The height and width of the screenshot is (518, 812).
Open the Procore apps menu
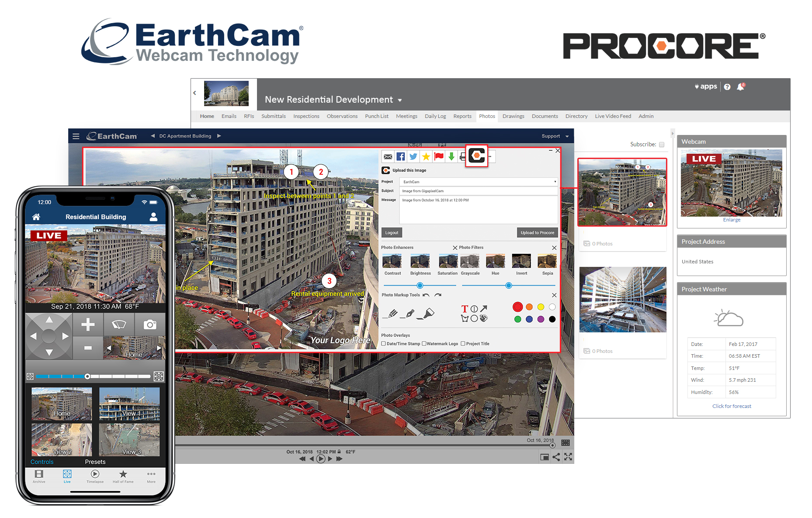click(x=706, y=86)
